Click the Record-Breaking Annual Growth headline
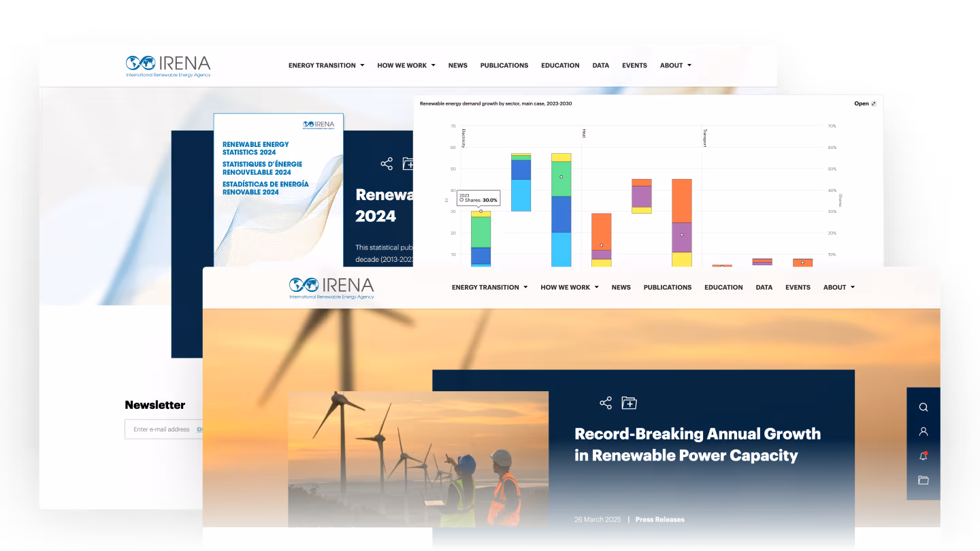980x551 pixels. click(x=698, y=445)
